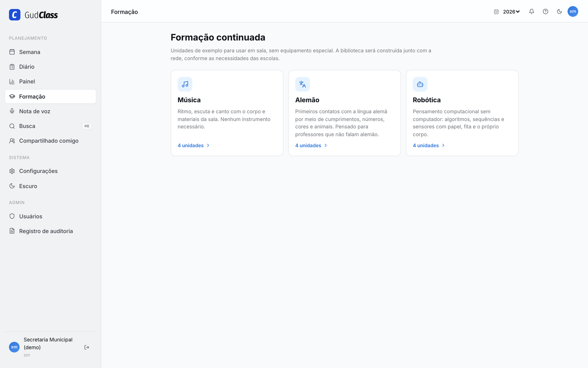Click the music note icon on the Música card
Image resolution: width=588 pixels, height=368 pixels.
click(x=185, y=84)
